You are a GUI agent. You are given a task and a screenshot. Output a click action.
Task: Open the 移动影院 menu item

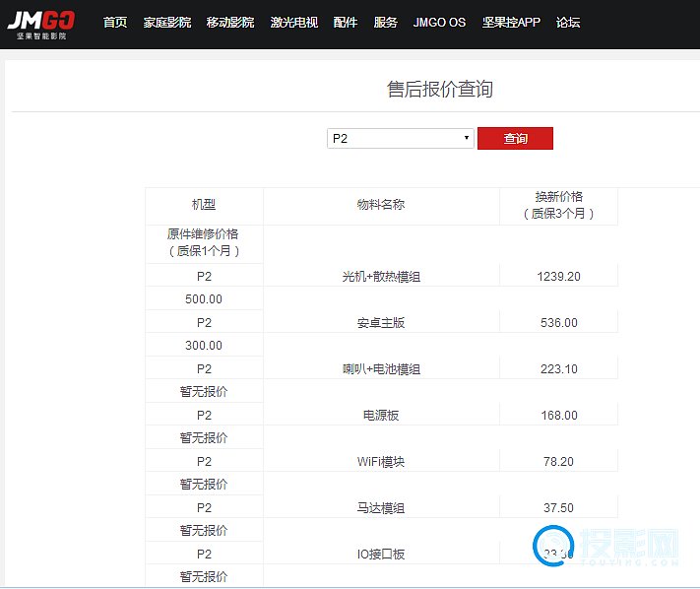230,23
